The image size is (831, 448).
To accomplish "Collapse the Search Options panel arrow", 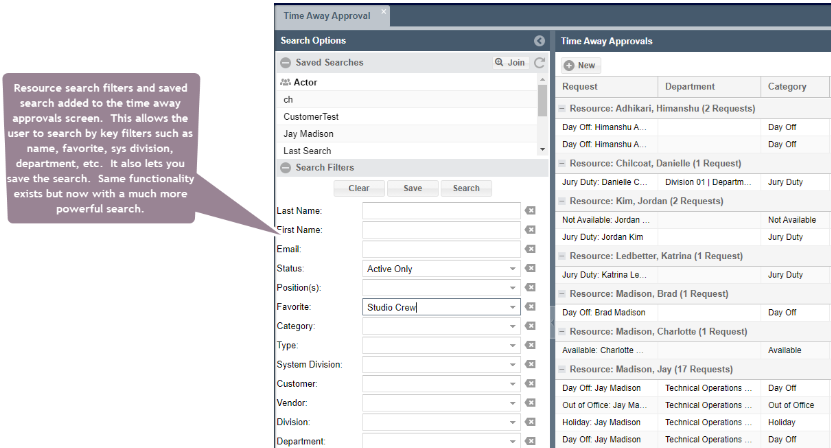I will [x=539, y=41].
